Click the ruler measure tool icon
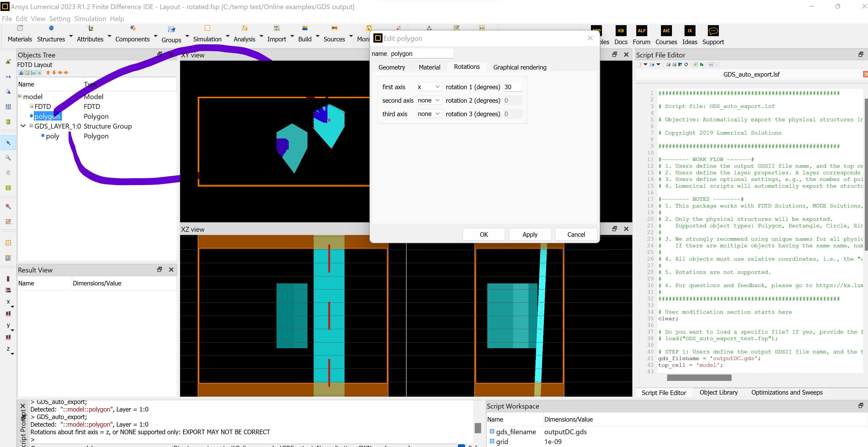This screenshot has width=868, height=447. pyautogui.click(x=8, y=188)
